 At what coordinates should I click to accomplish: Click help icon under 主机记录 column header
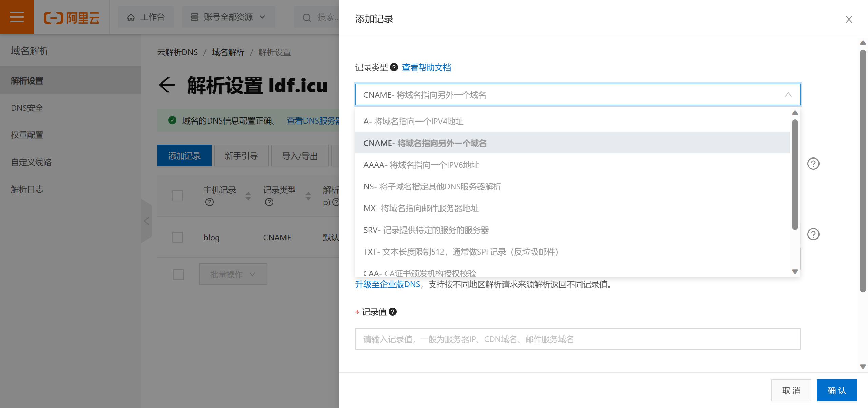[x=210, y=202]
